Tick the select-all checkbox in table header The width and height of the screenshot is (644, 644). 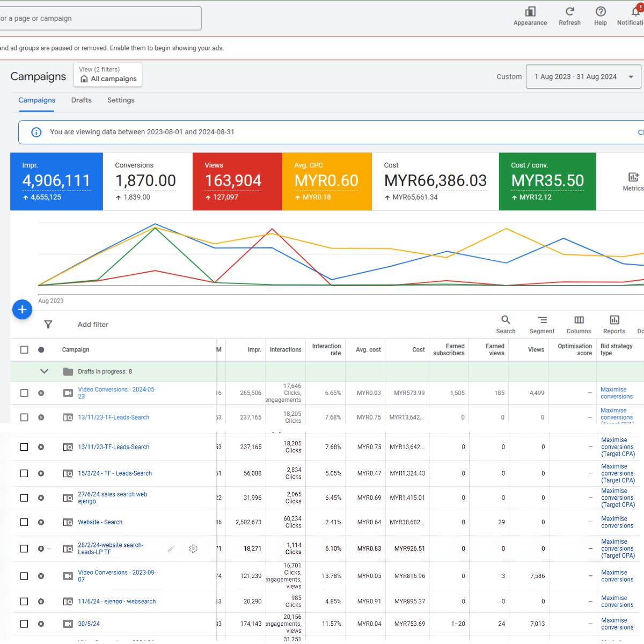click(24, 350)
